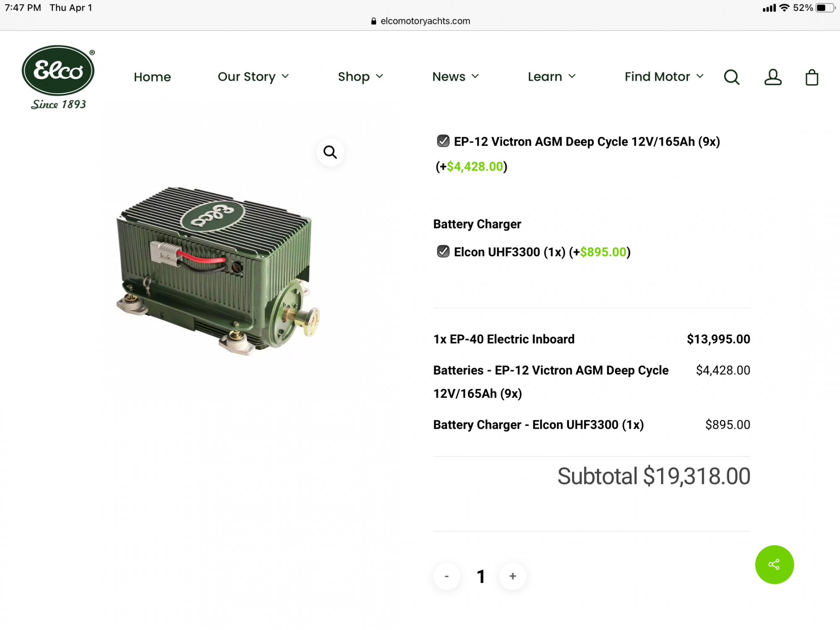This screenshot has width=840, height=630.
Task: Click the $895.00 amount in the summary
Action: [727, 425]
